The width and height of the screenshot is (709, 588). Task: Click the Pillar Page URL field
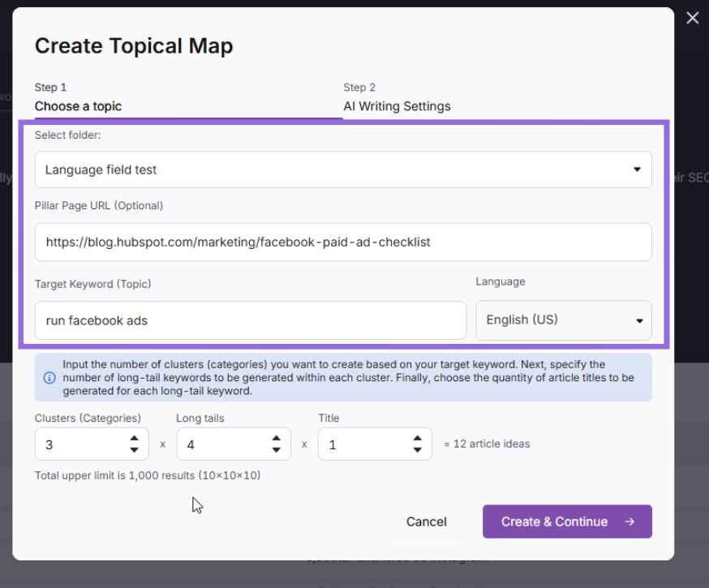pos(343,242)
